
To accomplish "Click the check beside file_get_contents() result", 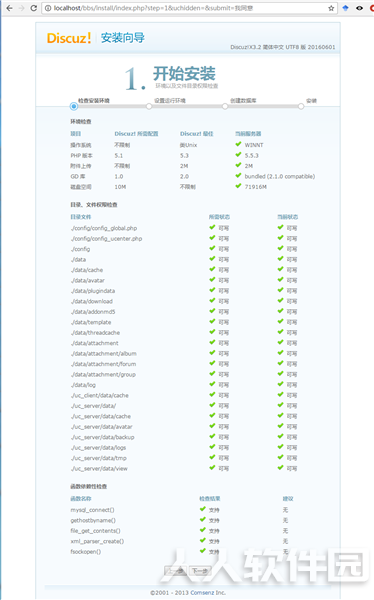I will 203,530.
